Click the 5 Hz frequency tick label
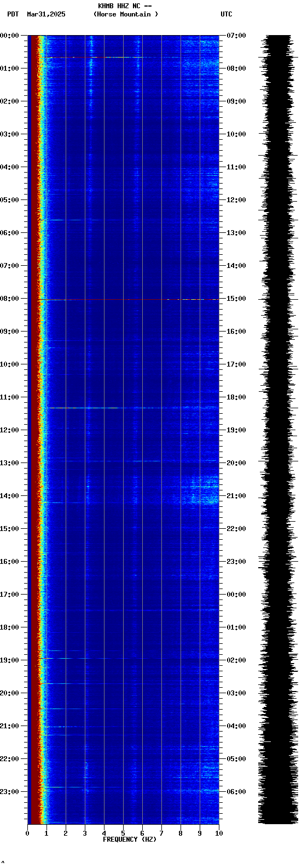The height and width of the screenshot is (868, 302). point(123,833)
